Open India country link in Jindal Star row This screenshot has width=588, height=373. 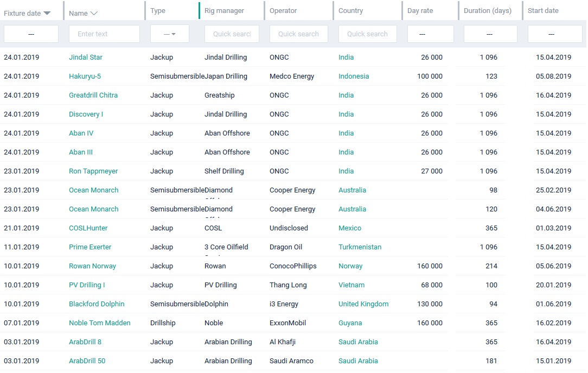point(346,57)
